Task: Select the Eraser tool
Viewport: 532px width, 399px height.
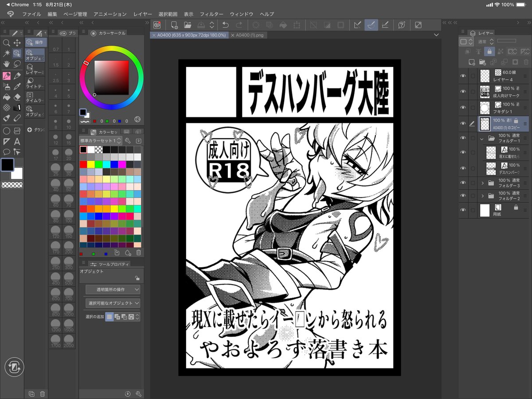Action: pyautogui.click(x=16, y=97)
